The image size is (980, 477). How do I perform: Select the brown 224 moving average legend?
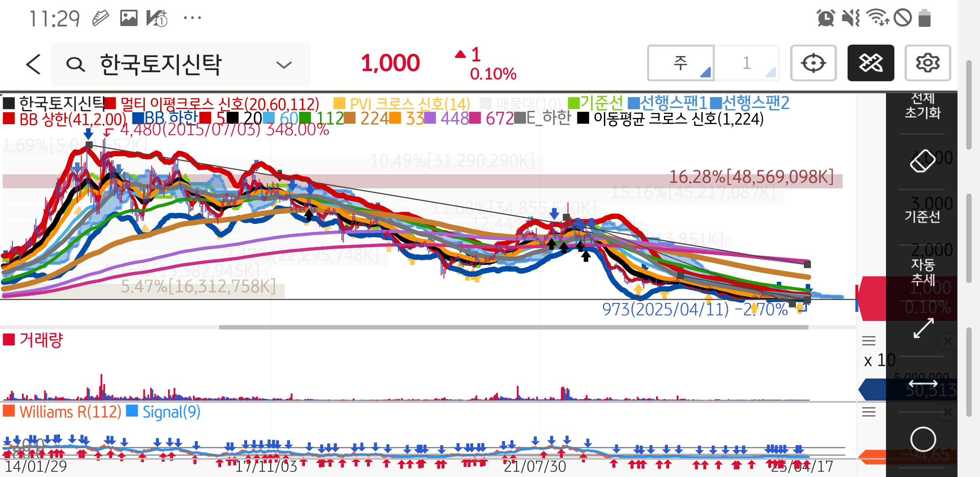[366, 118]
